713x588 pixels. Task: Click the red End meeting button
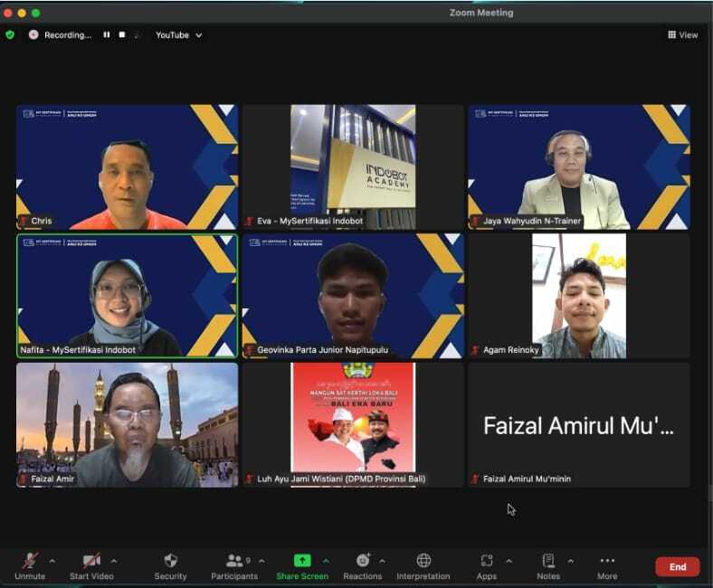coord(677,567)
